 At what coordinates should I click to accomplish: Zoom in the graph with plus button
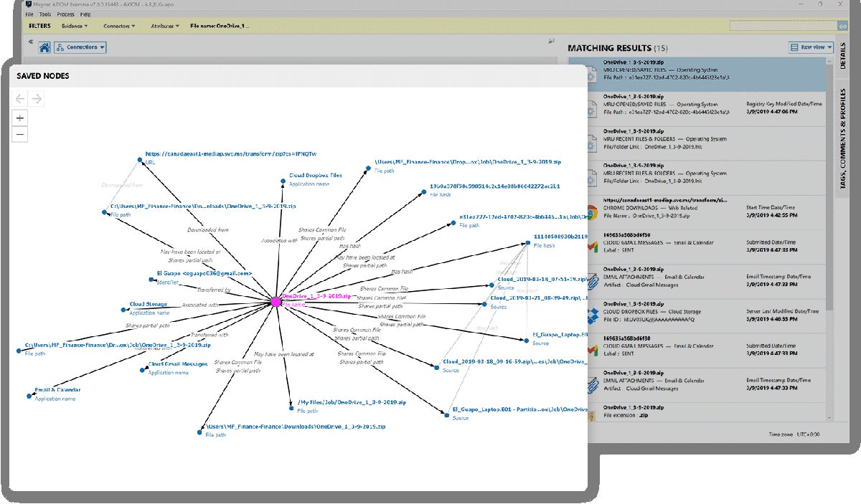[20, 118]
